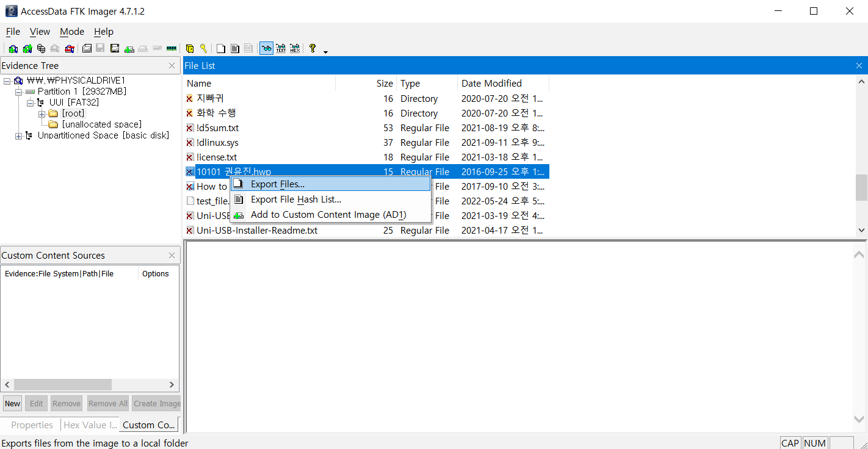Choose Add to Custom Content Image (AD1)
This screenshot has width=868, height=449.
tap(330, 215)
